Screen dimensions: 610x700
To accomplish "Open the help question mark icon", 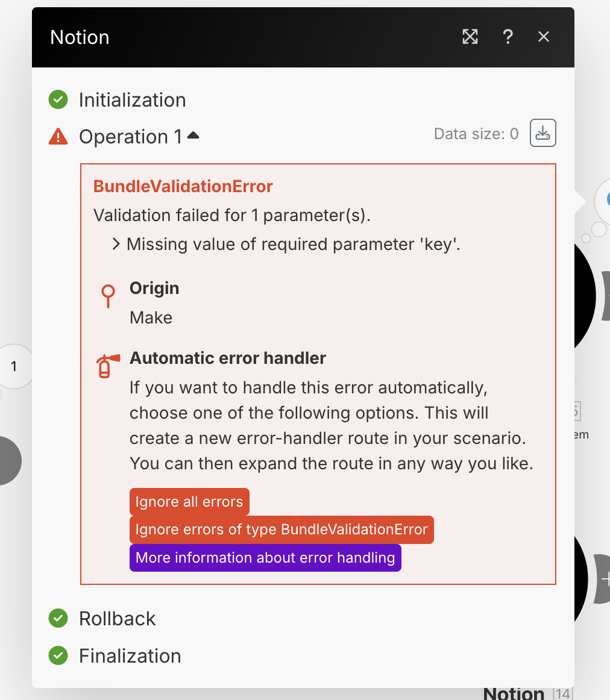I will [508, 37].
